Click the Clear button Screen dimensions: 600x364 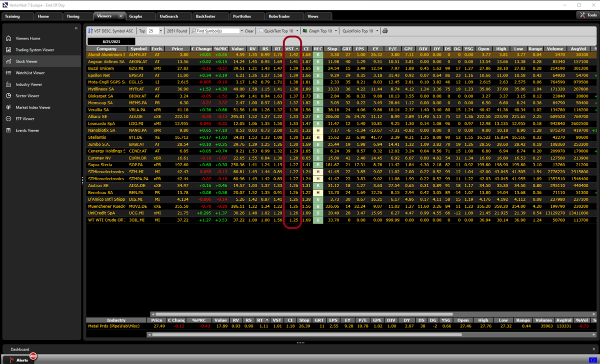(249, 31)
